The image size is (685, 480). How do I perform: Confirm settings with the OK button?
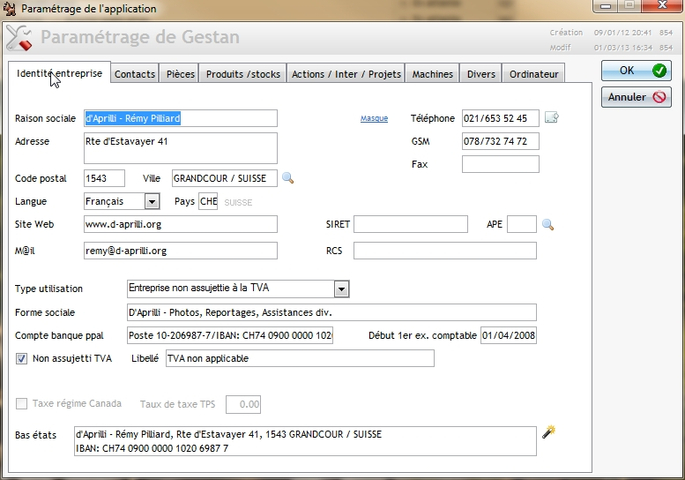pos(636,71)
